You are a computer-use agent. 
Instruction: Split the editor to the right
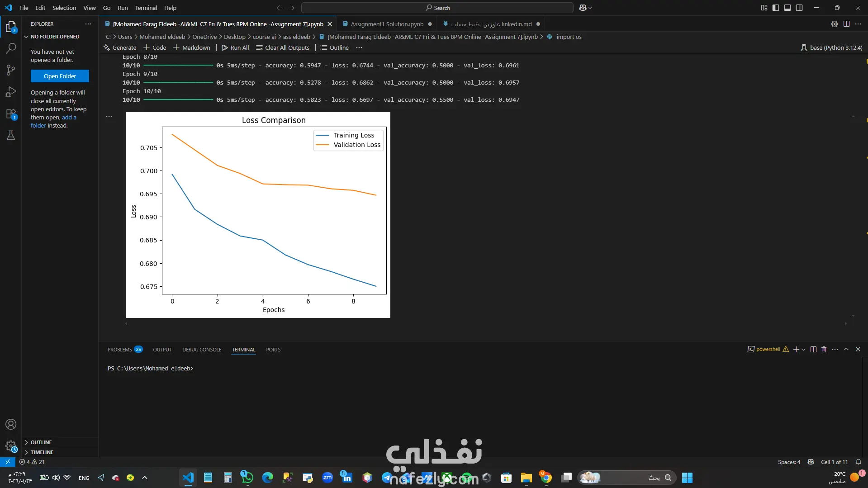(x=846, y=24)
